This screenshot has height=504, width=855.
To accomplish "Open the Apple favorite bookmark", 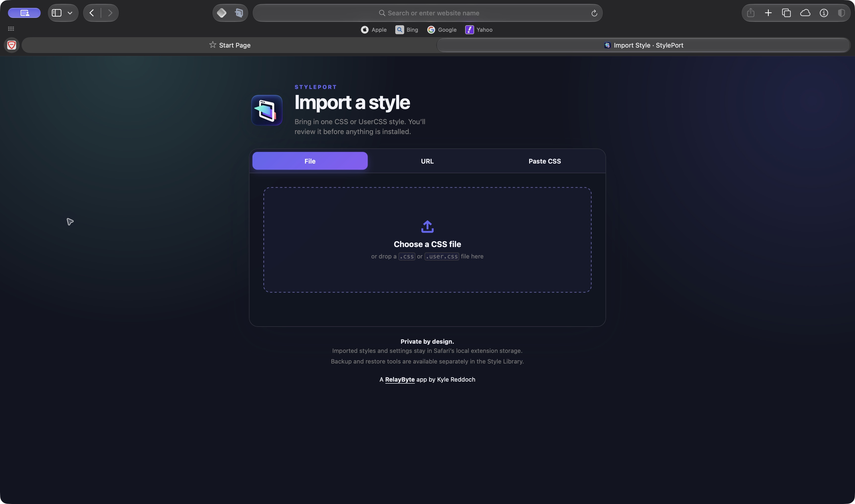I will tap(373, 30).
